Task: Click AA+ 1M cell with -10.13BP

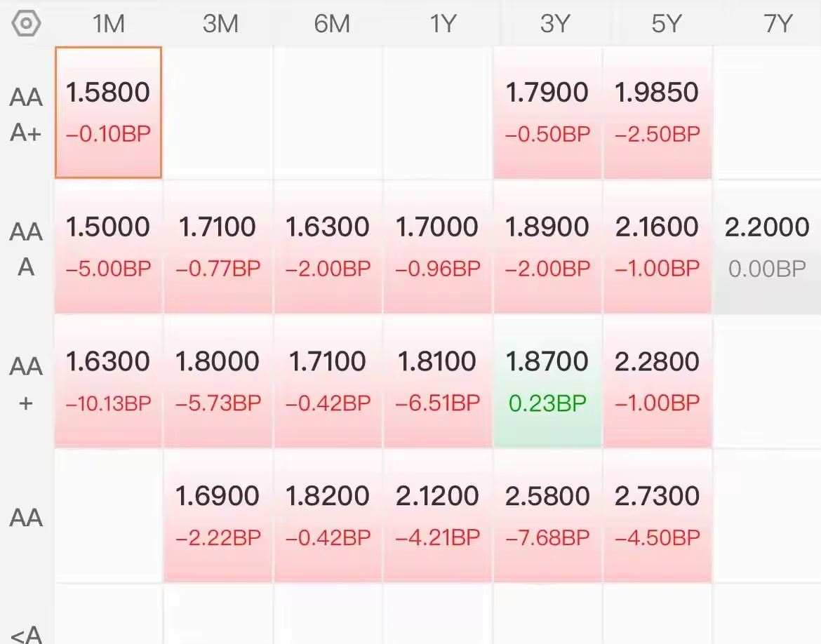Action: (x=109, y=382)
